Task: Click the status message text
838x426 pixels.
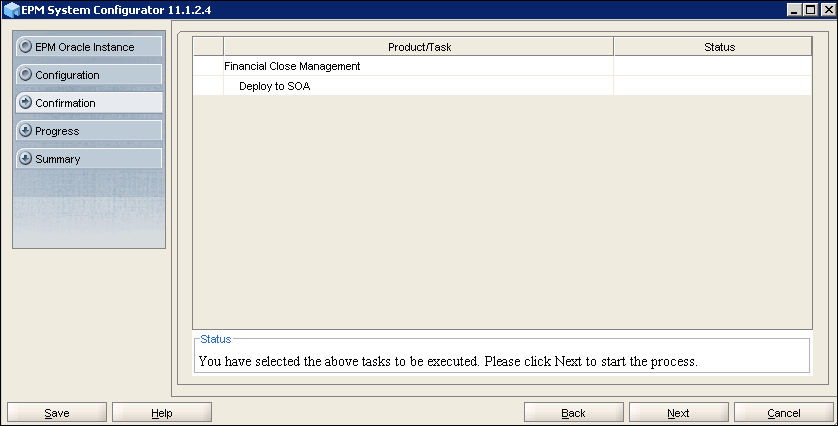Action: pyautogui.click(x=448, y=360)
